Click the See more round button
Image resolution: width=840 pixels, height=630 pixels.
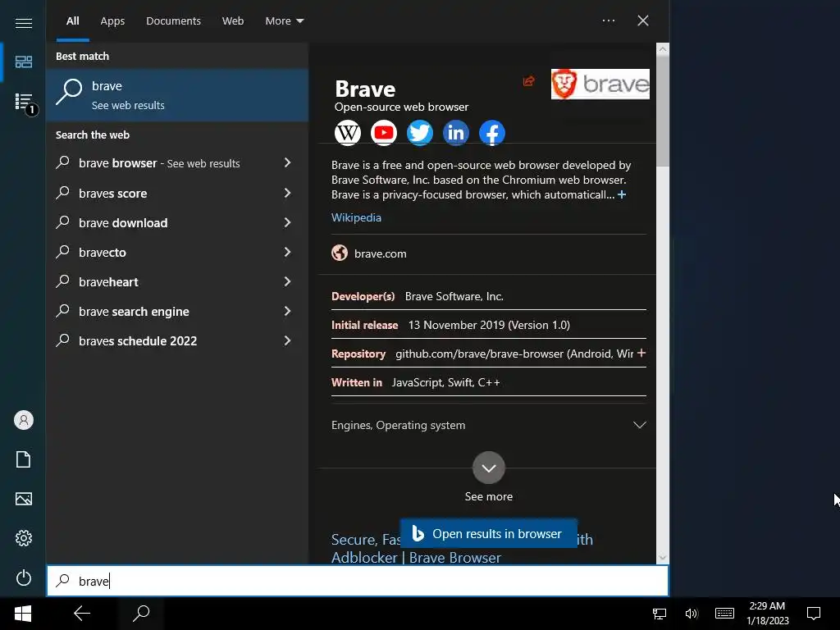tap(489, 468)
